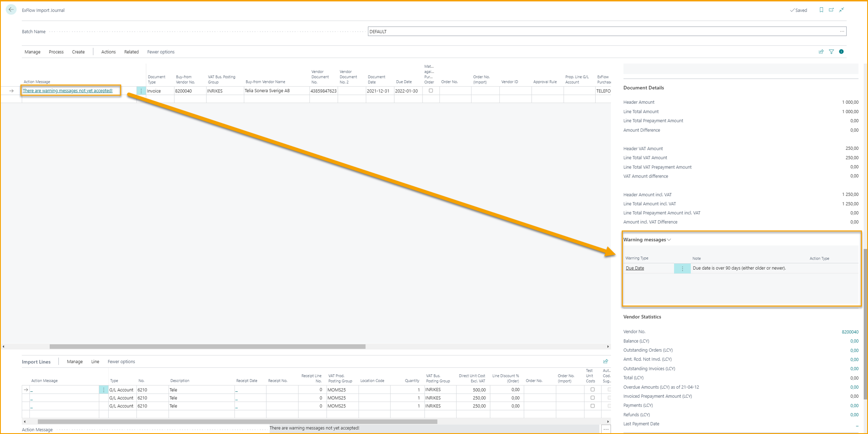Click the back arrow icon
868x434 pixels.
[x=11, y=9]
